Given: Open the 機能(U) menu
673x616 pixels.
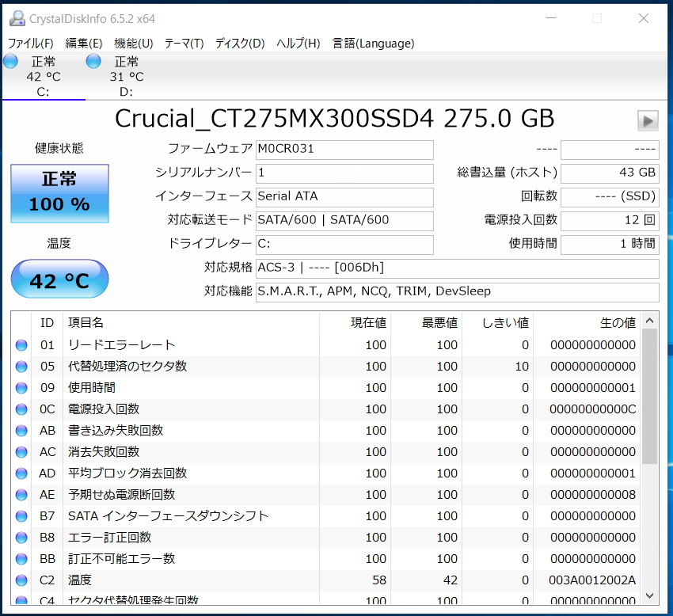Looking at the screenshot, I should coord(134,44).
